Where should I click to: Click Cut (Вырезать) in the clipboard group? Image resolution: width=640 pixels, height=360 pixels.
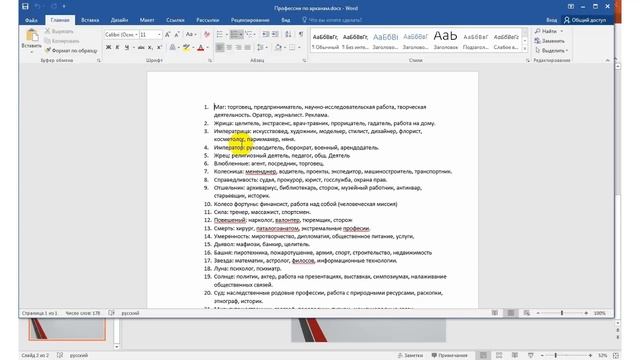[59, 31]
